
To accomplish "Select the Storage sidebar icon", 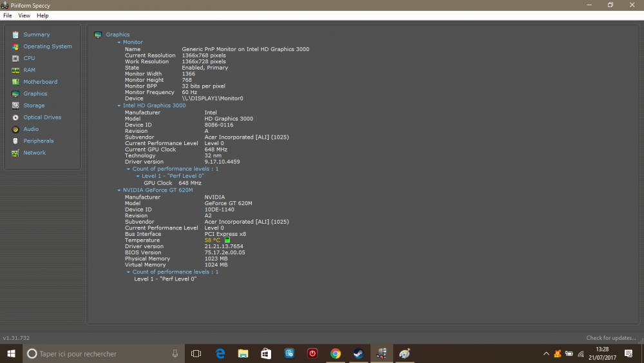I will (x=15, y=106).
